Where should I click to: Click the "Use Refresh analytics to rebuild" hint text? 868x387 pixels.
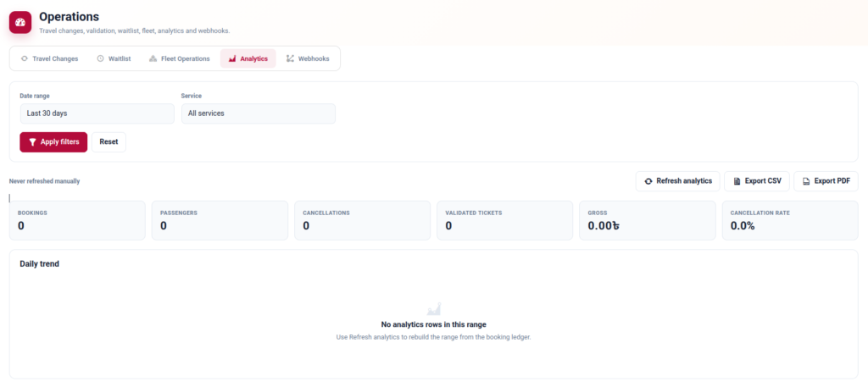click(433, 337)
